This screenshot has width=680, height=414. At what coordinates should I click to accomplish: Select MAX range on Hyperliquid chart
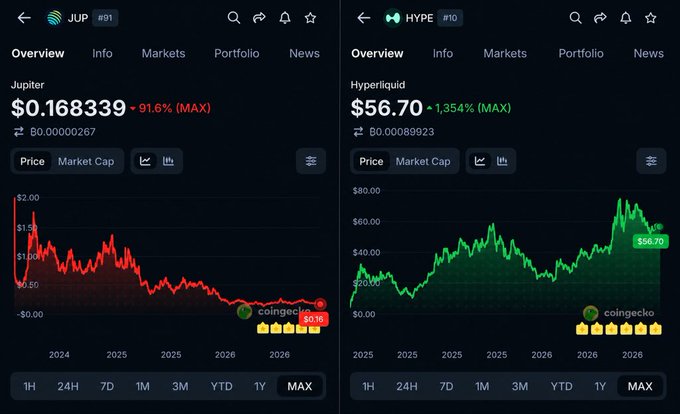[640, 386]
